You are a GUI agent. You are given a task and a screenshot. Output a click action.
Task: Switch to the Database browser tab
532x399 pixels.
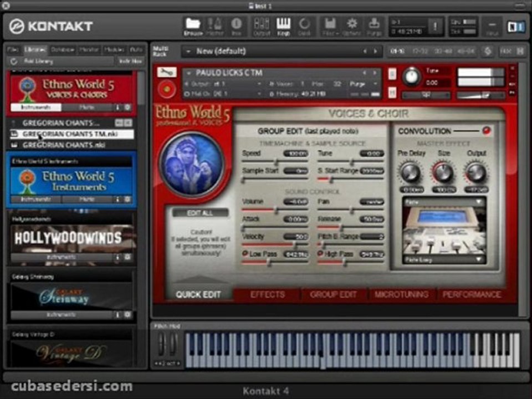click(63, 50)
